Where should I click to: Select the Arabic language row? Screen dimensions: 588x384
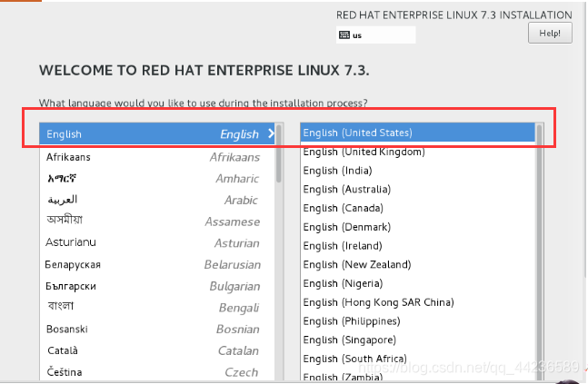click(157, 200)
